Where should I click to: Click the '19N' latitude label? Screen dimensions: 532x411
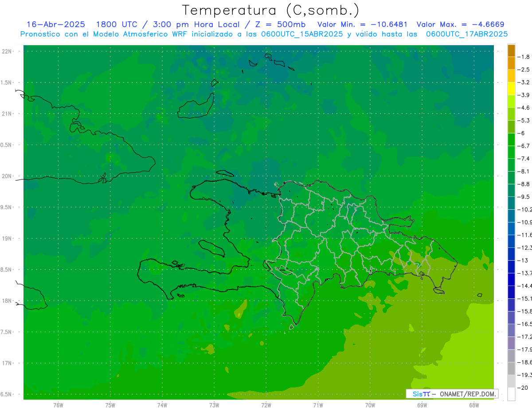[7, 238]
